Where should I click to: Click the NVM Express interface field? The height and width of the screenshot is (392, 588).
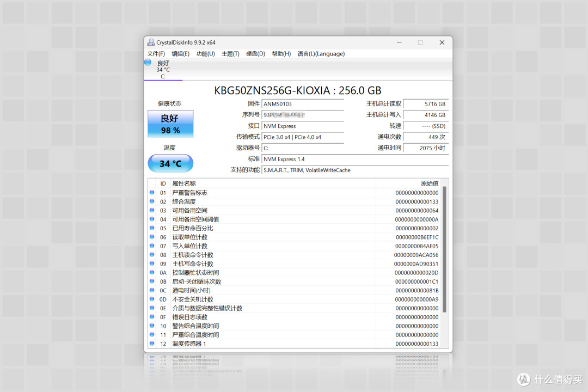coord(303,126)
